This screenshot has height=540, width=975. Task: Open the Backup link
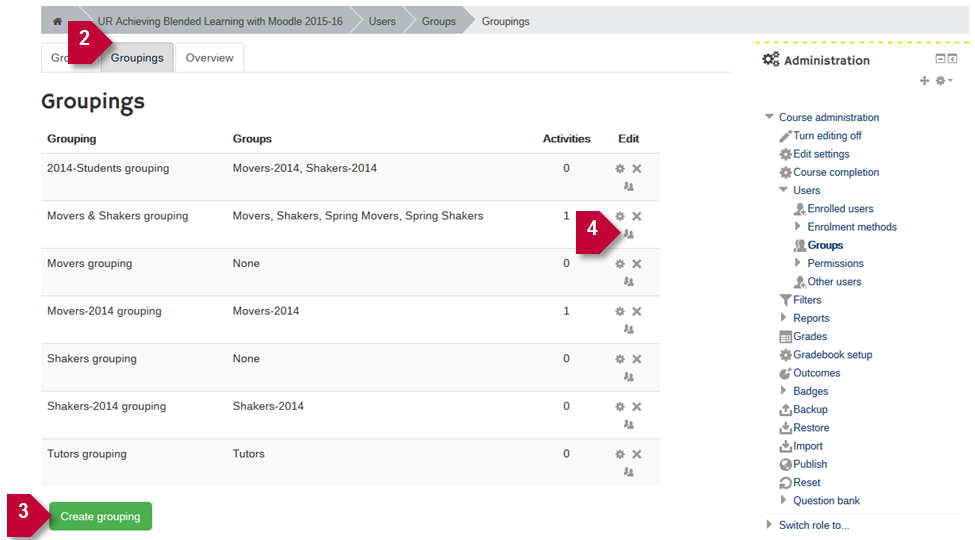coord(810,409)
